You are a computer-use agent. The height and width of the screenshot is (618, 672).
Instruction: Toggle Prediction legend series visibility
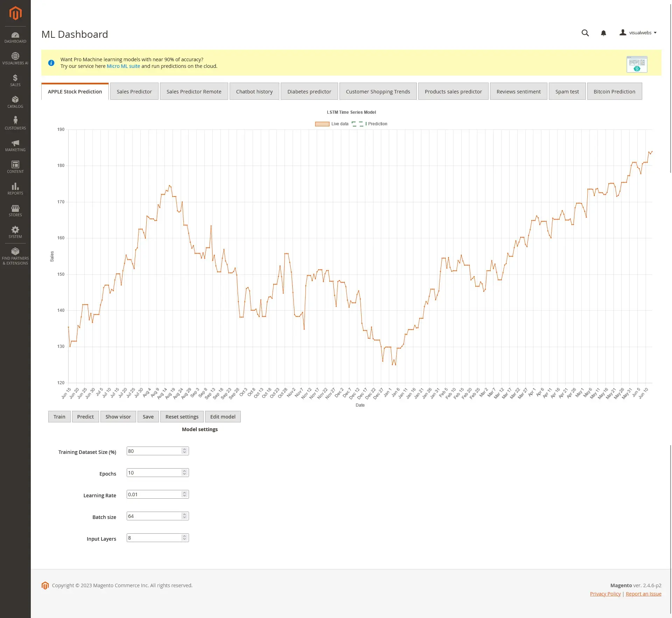click(x=377, y=124)
